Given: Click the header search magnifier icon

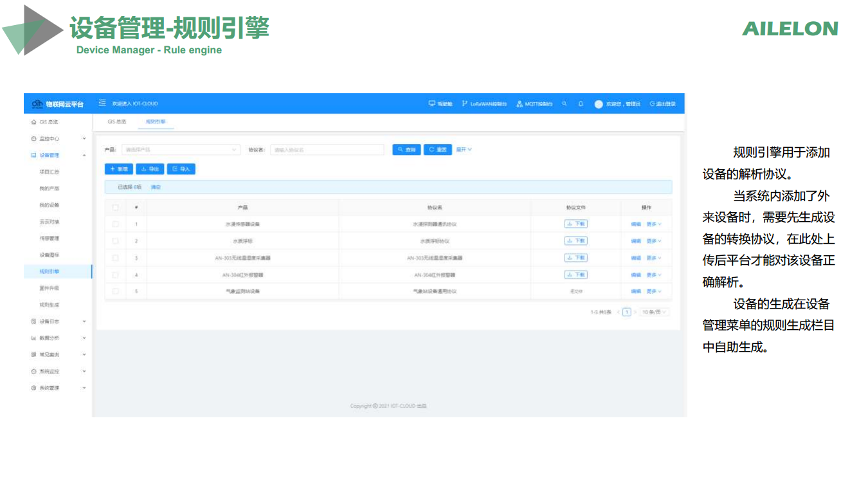Looking at the screenshot, I should click(x=565, y=104).
